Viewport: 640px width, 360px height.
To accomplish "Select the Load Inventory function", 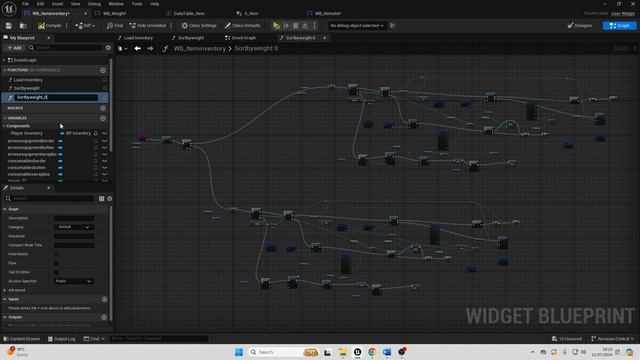I will pyautogui.click(x=28, y=80).
